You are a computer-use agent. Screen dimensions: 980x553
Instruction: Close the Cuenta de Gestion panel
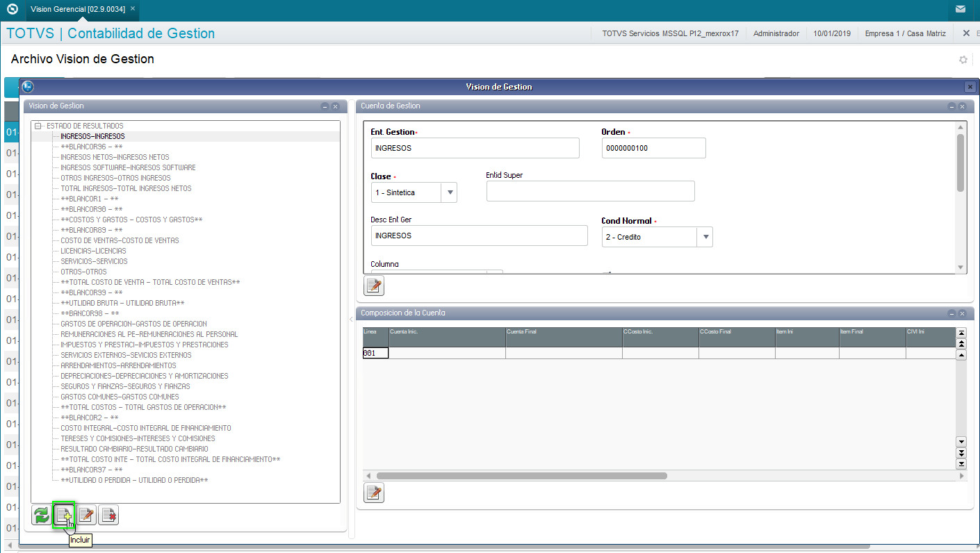(x=962, y=106)
